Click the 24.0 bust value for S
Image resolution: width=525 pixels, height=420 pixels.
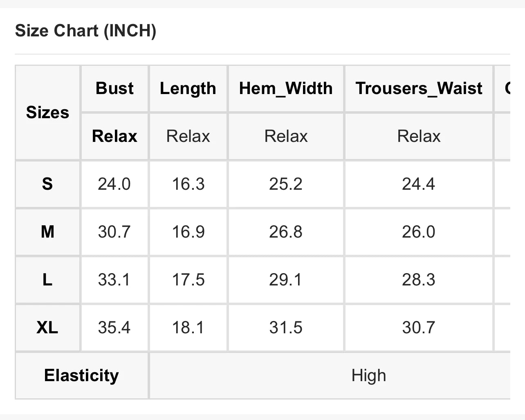point(114,184)
